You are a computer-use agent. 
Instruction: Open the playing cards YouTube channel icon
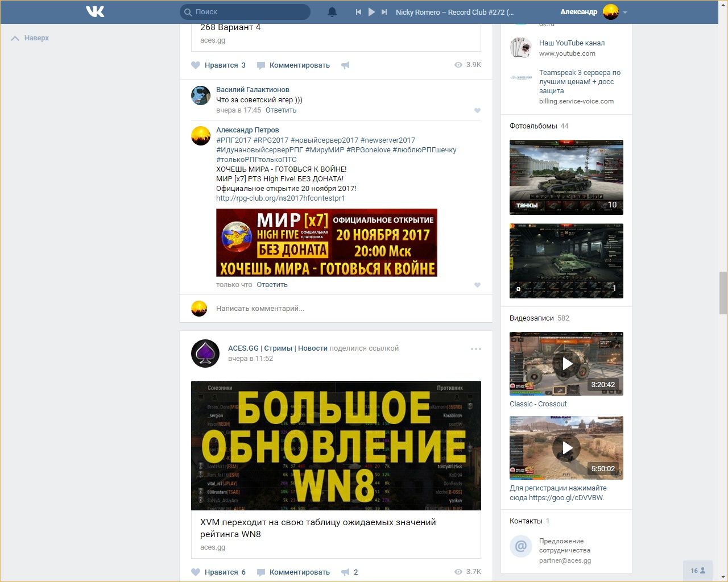(x=520, y=48)
